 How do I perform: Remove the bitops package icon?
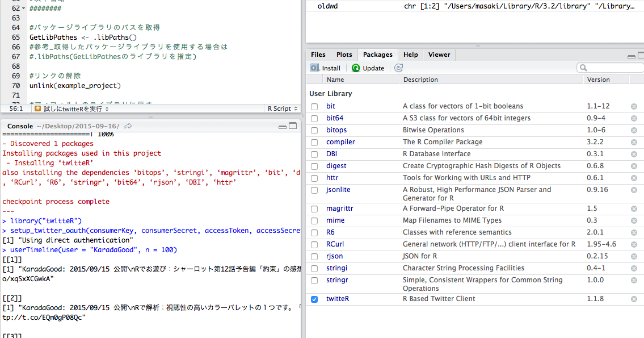634,130
